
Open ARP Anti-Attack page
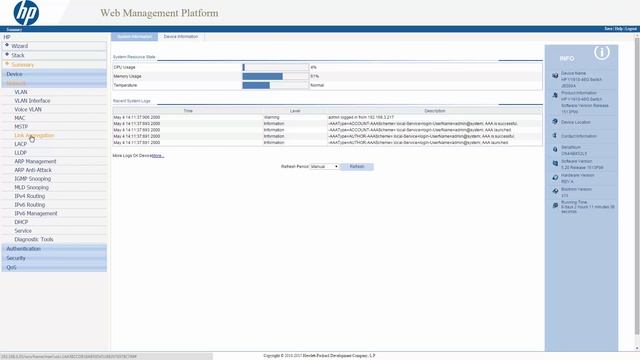tap(33, 170)
